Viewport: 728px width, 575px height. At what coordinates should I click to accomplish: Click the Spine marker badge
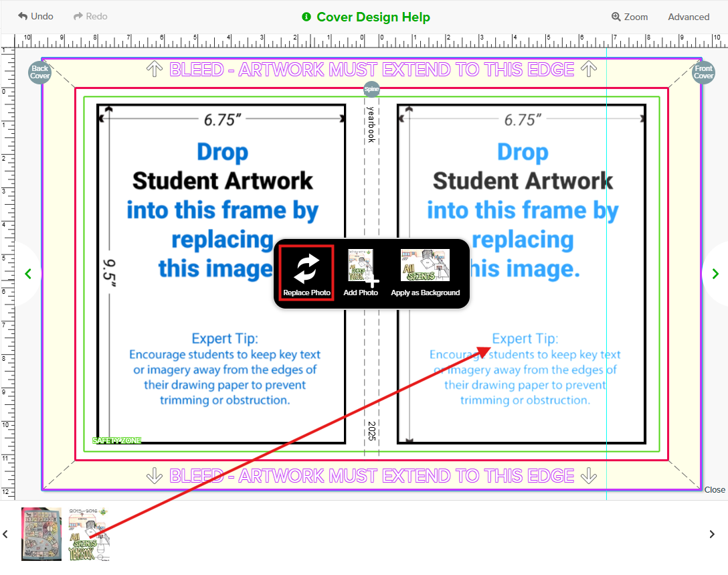click(x=371, y=89)
